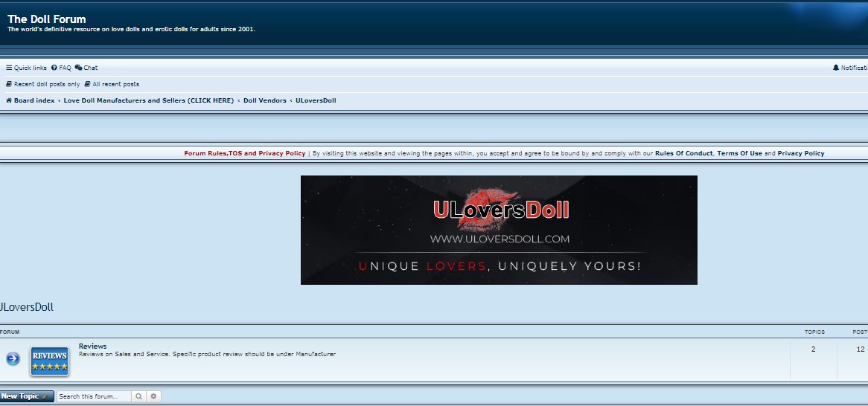Click the Reviews five-star icon

pyautogui.click(x=49, y=361)
